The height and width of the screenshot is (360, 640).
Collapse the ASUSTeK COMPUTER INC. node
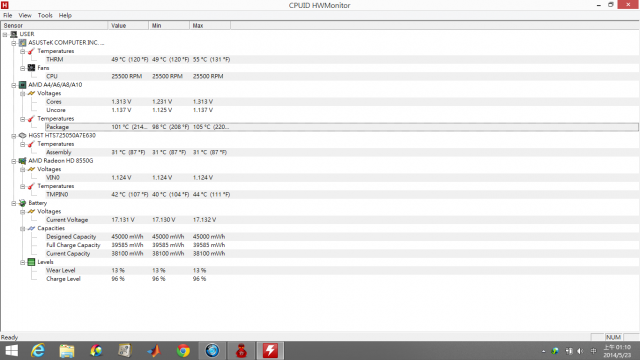point(14,43)
